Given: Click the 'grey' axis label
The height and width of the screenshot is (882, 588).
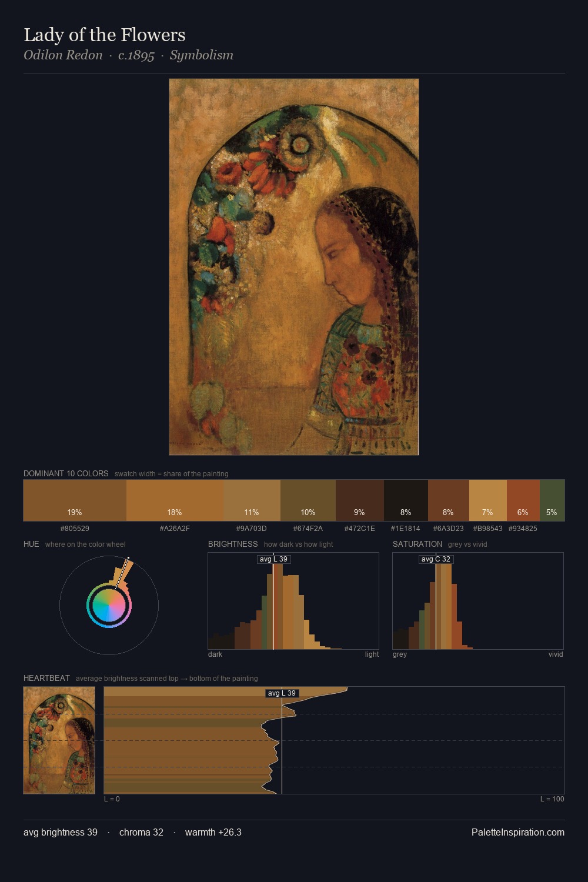Looking at the screenshot, I should (x=400, y=654).
